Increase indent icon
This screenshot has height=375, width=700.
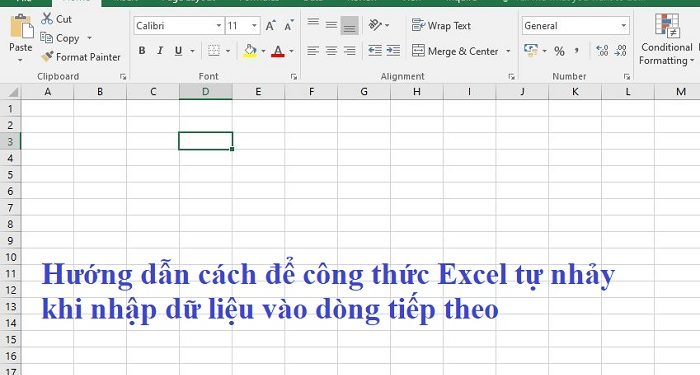pos(393,51)
